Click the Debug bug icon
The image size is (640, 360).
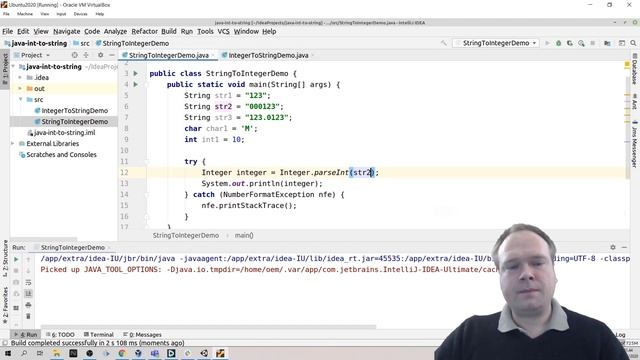558,43
